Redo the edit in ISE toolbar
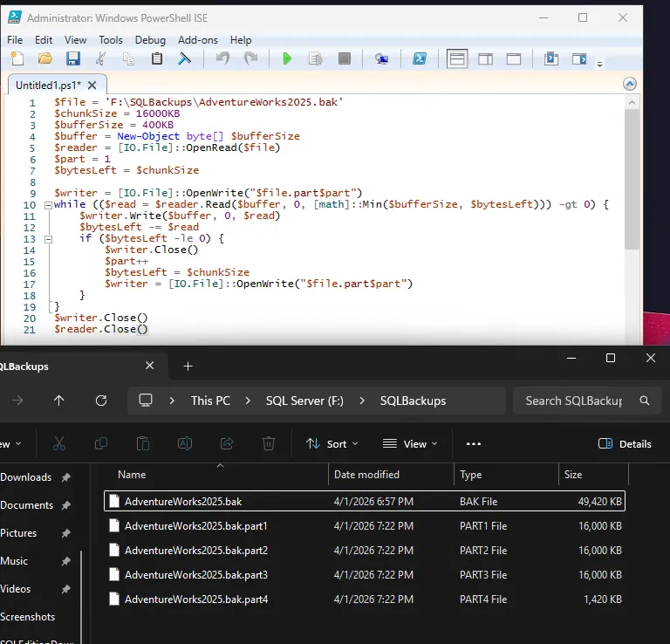The width and height of the screenshot is (670, 644). point(251,58)
